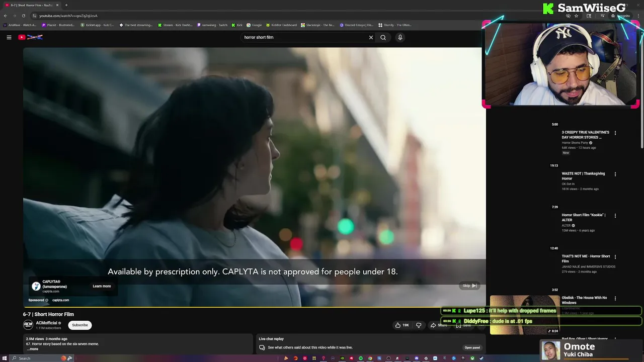Screen dimensions: 644x362
Task: Click video title 6-7 Short Horror Film
Action: pos(48,314)
